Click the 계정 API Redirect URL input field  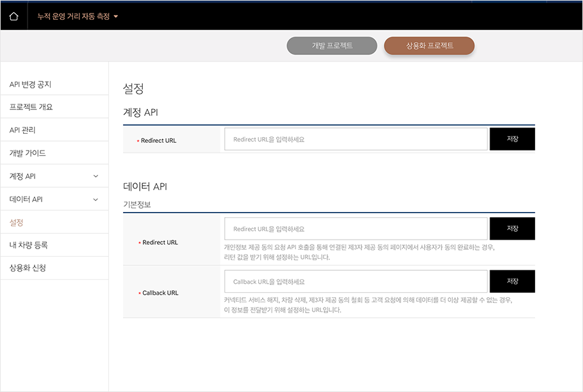(x=356, y=138)
